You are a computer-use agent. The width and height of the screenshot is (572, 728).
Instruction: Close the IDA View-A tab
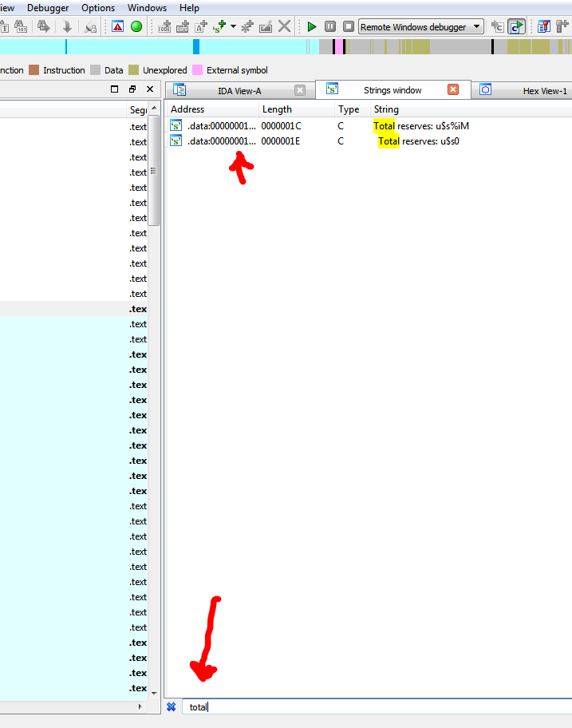coord(300,90)
